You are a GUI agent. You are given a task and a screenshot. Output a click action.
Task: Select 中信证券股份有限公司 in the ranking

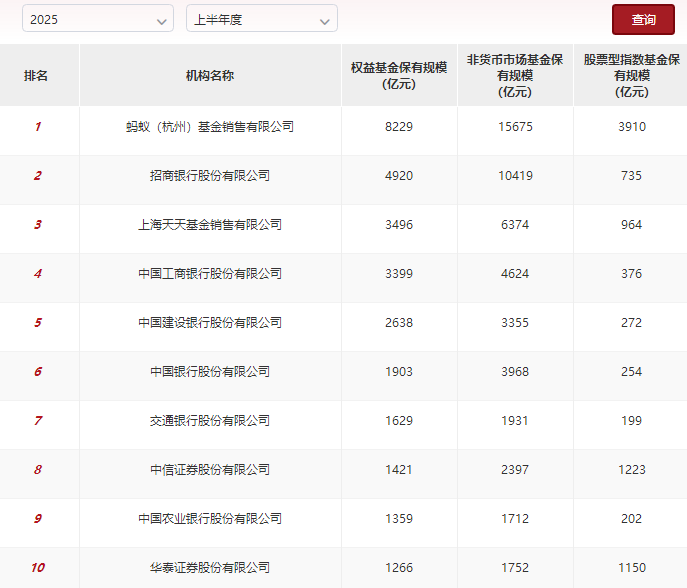tap(210, 470)
